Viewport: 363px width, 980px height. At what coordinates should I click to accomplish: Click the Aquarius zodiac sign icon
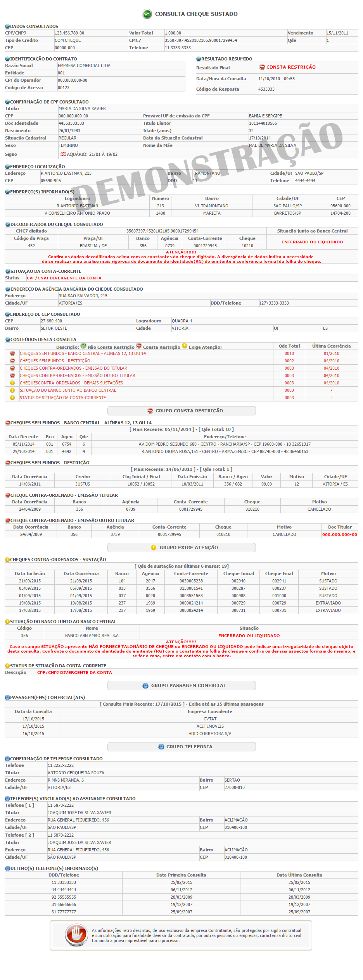tap(63, 154)
